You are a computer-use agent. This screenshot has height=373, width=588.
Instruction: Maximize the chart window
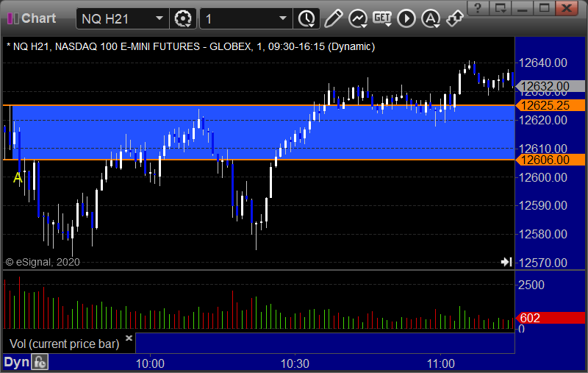pos(544,8)
